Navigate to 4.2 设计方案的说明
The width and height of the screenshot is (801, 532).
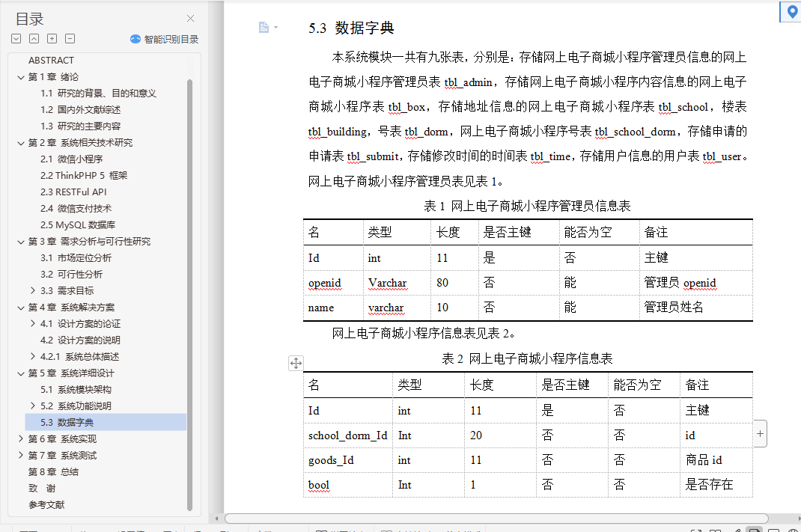(x=80, y=340)
